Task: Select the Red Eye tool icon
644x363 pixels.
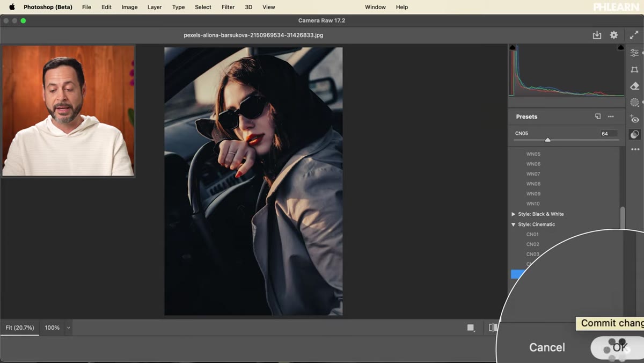Action: (635, 119)
